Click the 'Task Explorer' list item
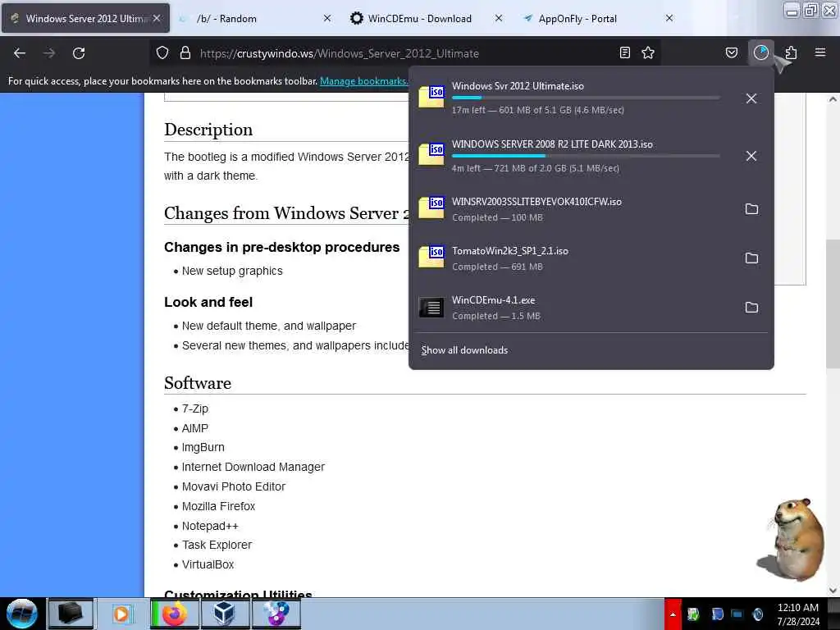 coord(217,545)
